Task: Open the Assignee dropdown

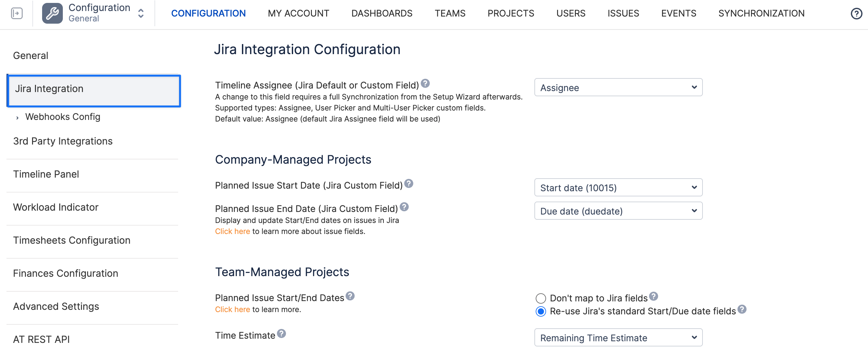Action: (618, 88)
